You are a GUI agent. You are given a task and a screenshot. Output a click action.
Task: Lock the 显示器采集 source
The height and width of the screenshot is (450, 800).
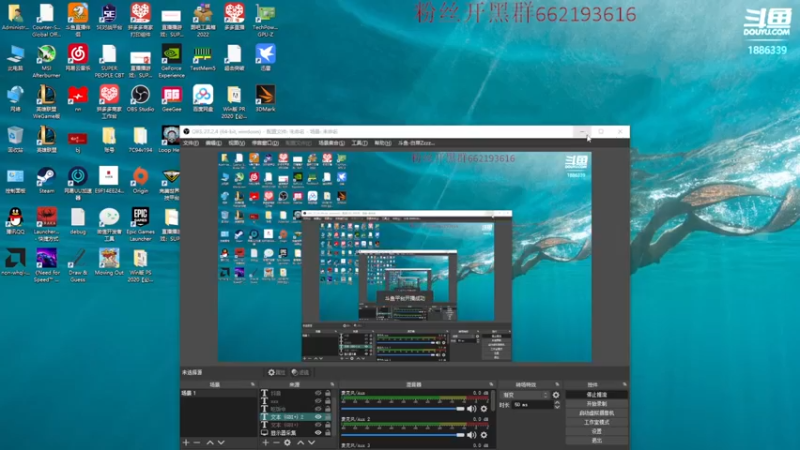tap(328, 433)
